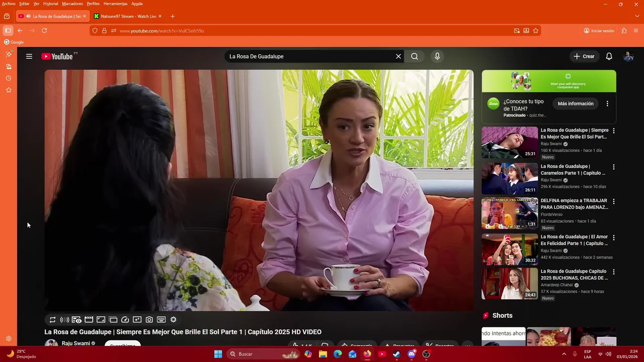Viewport: 644px width, 362px height.
Task: Open Firefox AI chatbot sparkle sidebar icon
Action: point(9,54)
